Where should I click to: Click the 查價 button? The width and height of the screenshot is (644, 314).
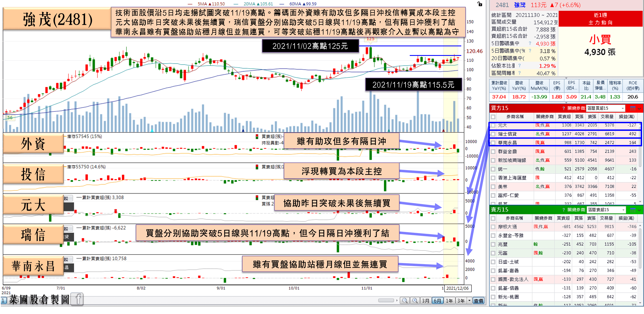(x=479, y=301)
